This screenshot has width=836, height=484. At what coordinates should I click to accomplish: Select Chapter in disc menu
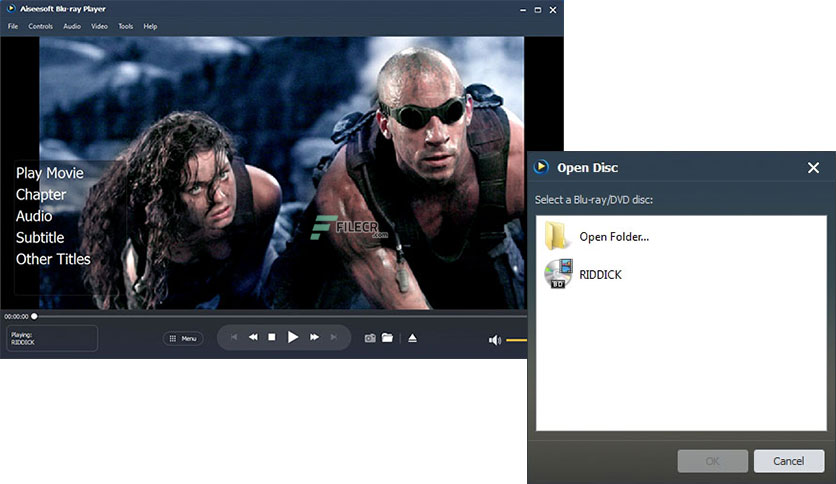41,195
